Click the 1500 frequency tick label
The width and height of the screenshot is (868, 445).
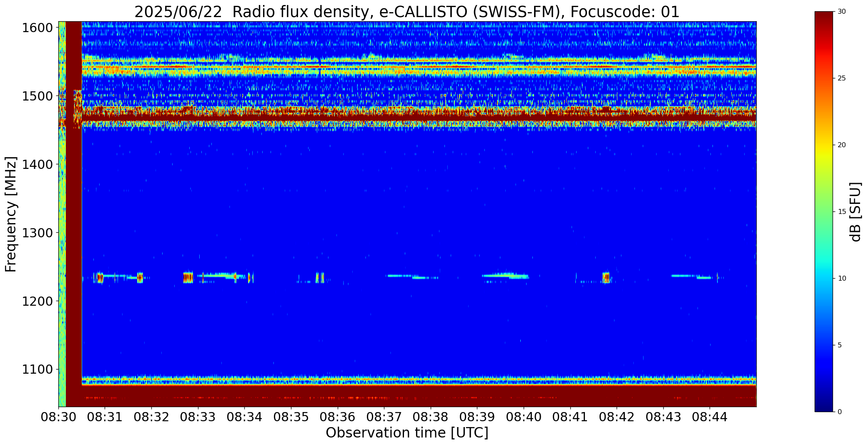[x=38, y=96]
